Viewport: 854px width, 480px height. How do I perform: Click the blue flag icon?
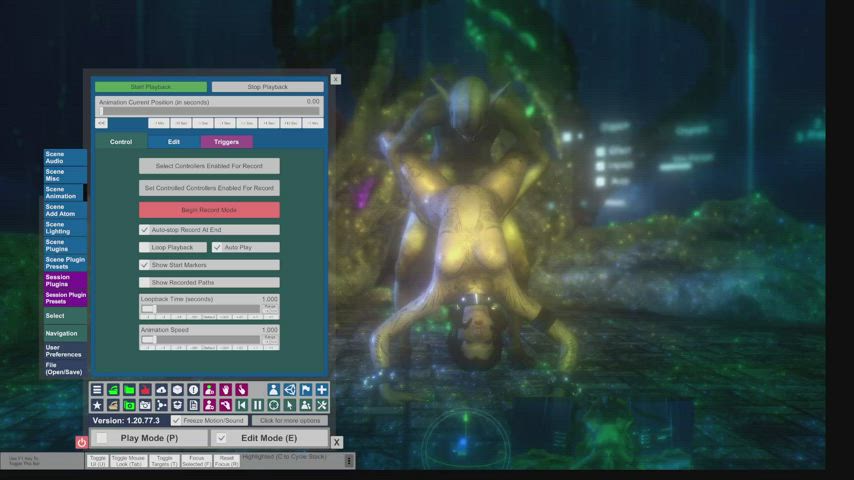click(x=306, y=390)
